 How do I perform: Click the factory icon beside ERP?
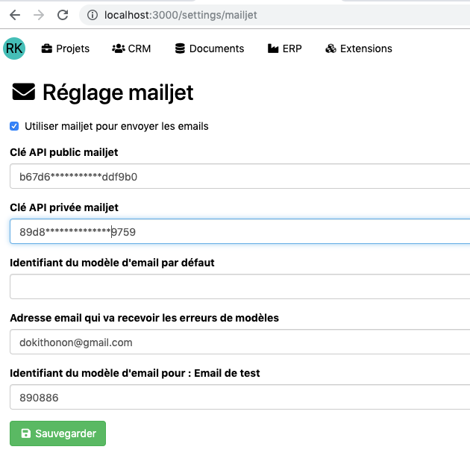click(x=273, y=48)
